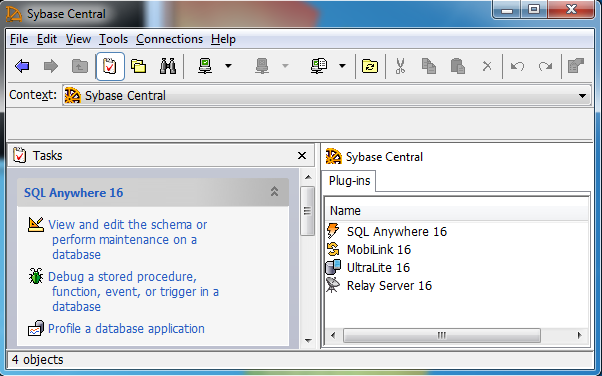
Task: Click the Refresh Folder toolbar icon
Action: coord(370,66)
